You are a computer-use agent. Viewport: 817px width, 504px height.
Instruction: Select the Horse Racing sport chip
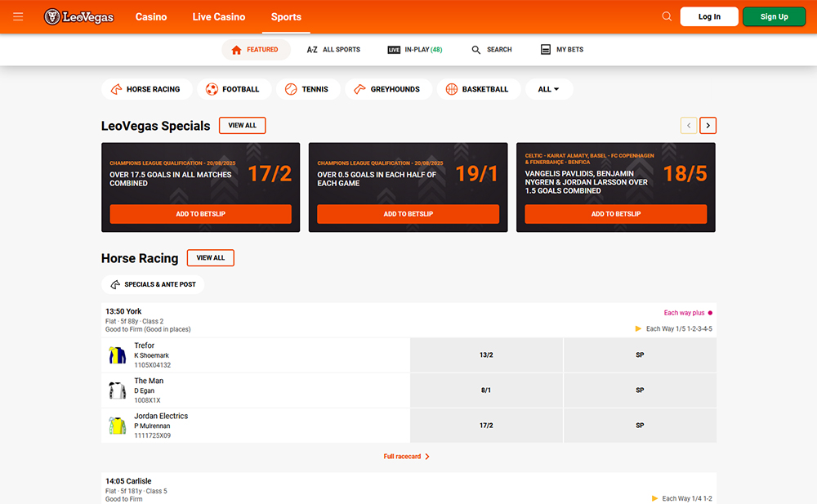(x=146, y=89)
